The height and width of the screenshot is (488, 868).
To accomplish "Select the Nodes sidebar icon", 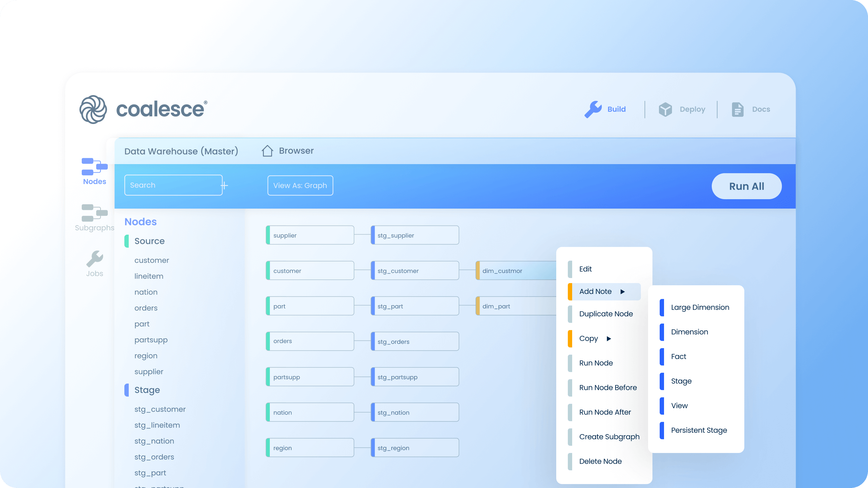I will pyautogui.click(x=94, y=167).
